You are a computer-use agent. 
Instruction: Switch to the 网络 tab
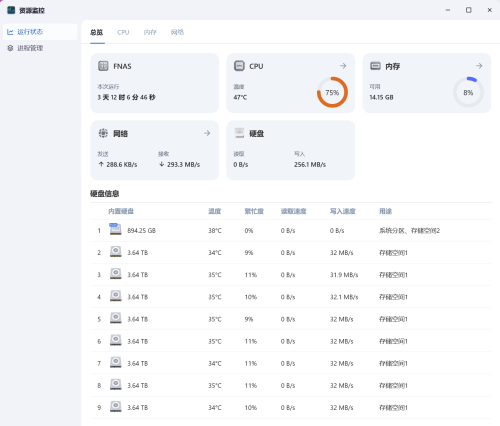[177, 32]
